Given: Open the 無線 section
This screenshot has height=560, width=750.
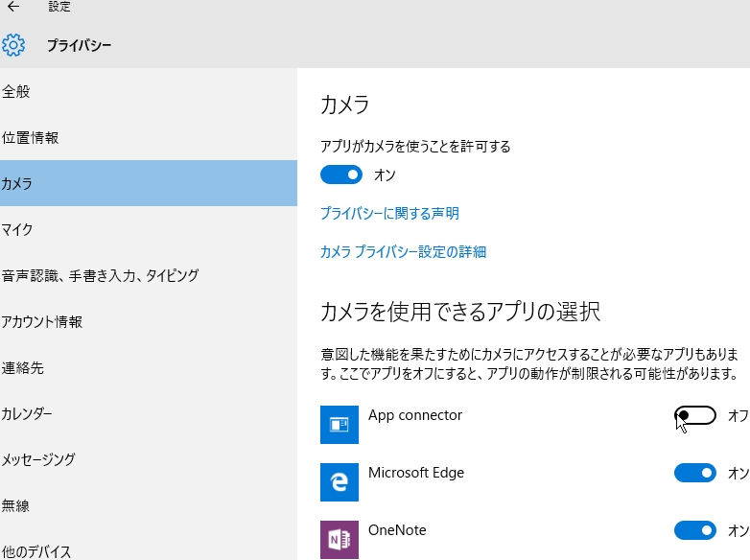Looking at the screenshot, I should click(x=149, y=505).
